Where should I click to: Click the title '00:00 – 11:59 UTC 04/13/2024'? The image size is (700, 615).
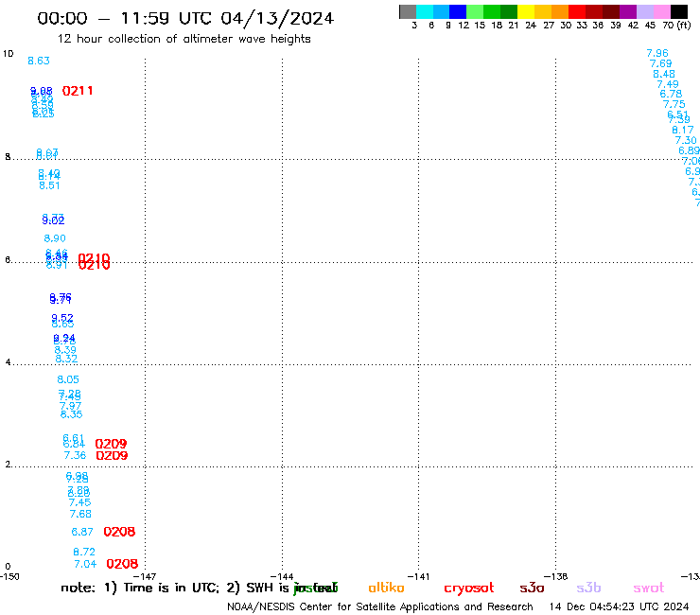point(185,19)
